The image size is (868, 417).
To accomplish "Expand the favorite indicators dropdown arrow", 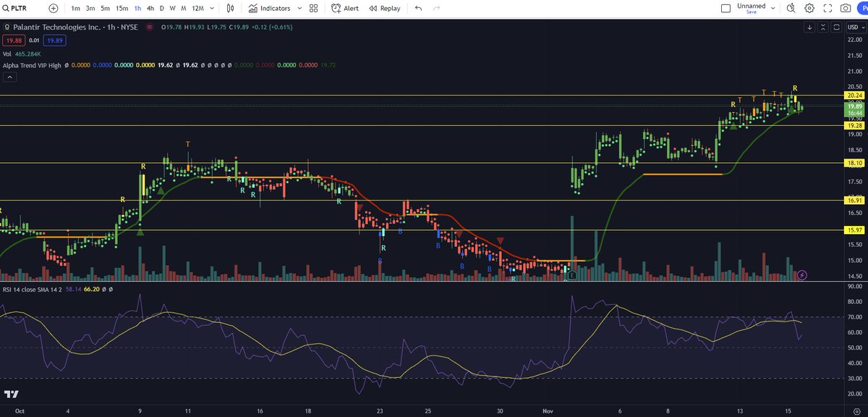I will pos(298,9).
